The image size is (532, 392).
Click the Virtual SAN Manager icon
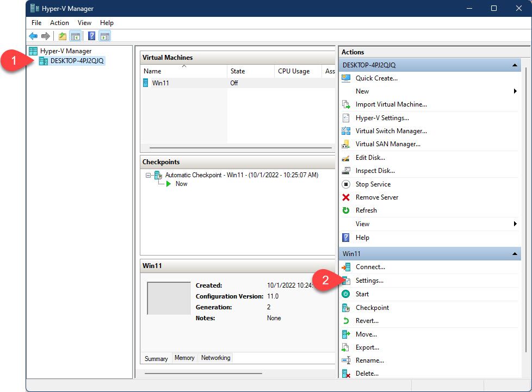346,144
